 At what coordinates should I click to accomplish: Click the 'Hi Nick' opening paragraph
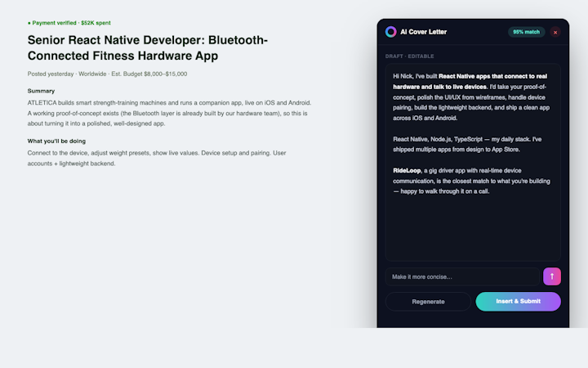pos(471,96)
